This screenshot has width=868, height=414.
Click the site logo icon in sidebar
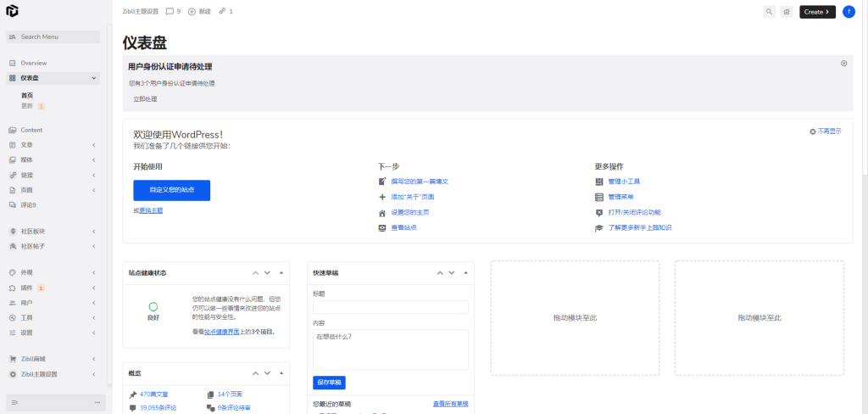coord(12,10)
